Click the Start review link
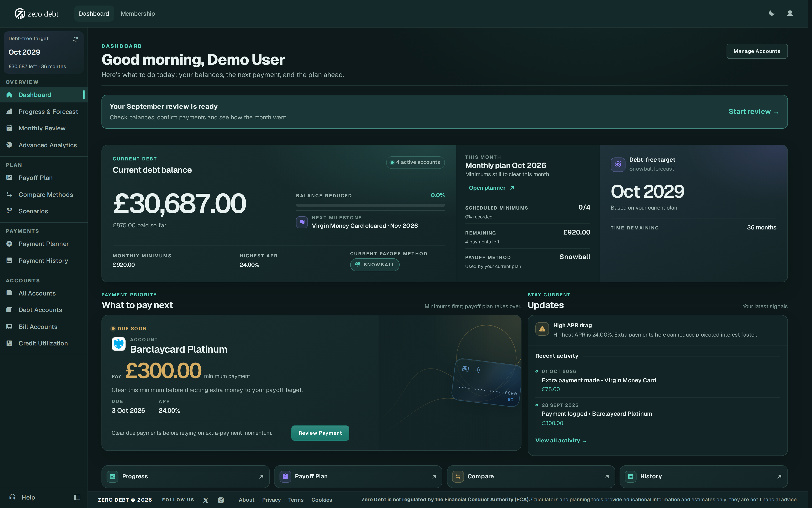This screenshot has height=508, width=812. (x=754, y=112)
